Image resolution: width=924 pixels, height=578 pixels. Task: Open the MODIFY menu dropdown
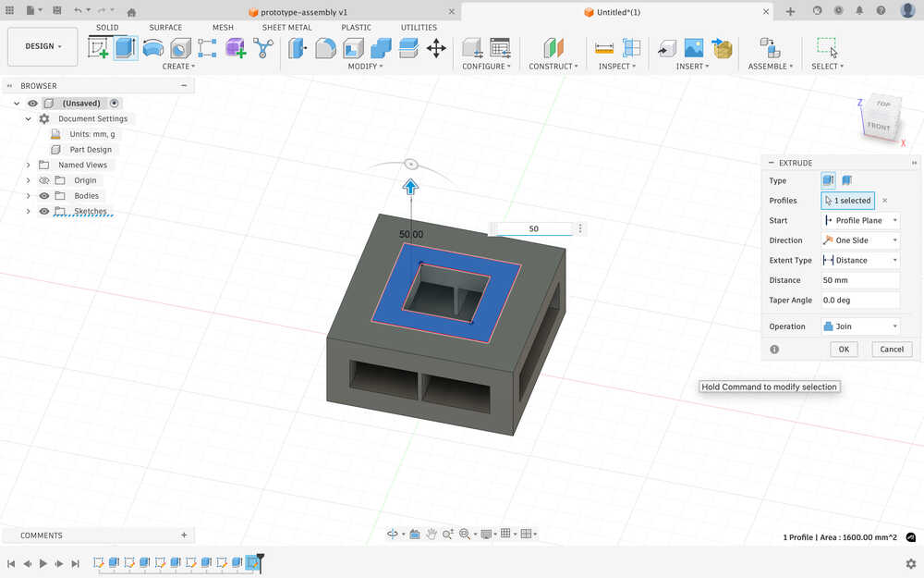point(365,66)
